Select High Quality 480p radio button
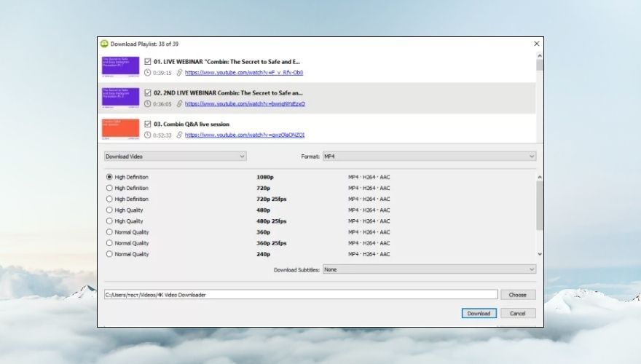Viewport: 641px width, 364px height. (109, 210)
